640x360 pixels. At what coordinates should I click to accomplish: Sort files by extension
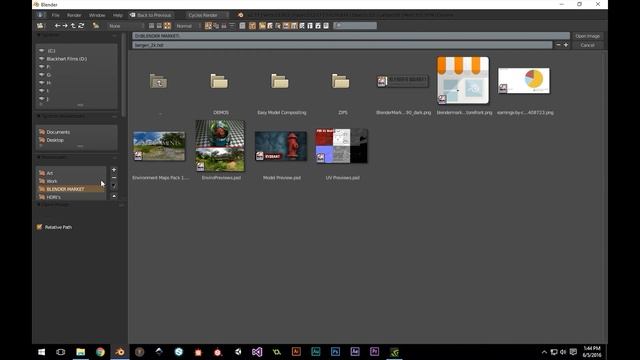[216, 26]
